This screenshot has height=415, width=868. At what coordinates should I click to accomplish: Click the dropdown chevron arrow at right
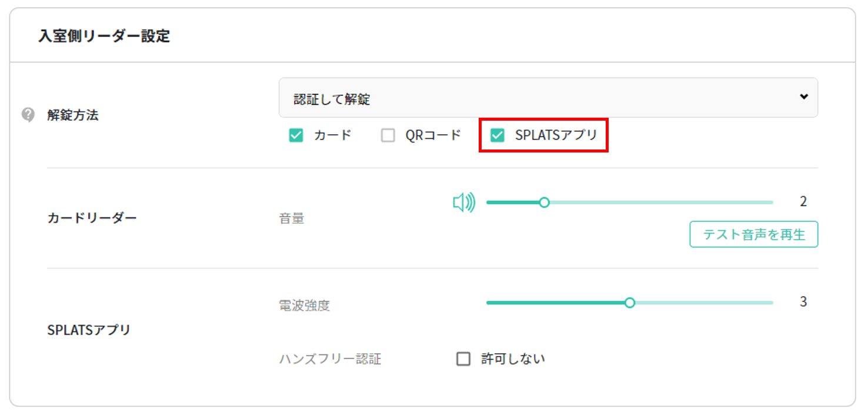(x=803, y=97)
